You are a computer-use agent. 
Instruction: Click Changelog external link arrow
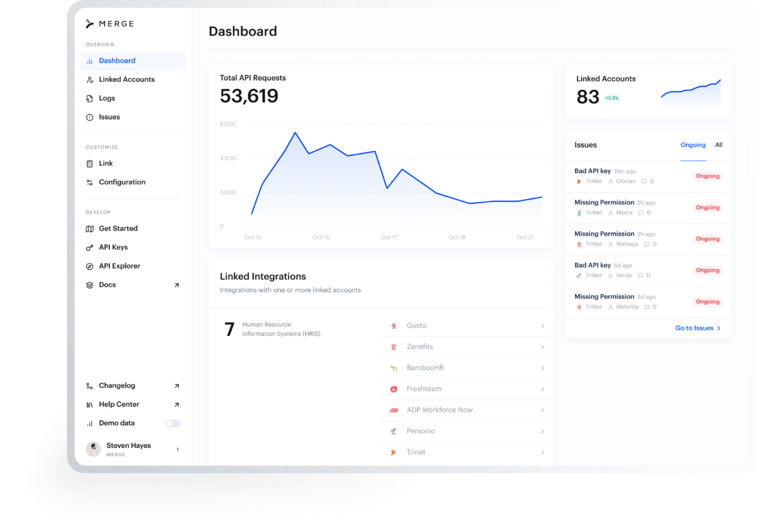click(177, 386)
